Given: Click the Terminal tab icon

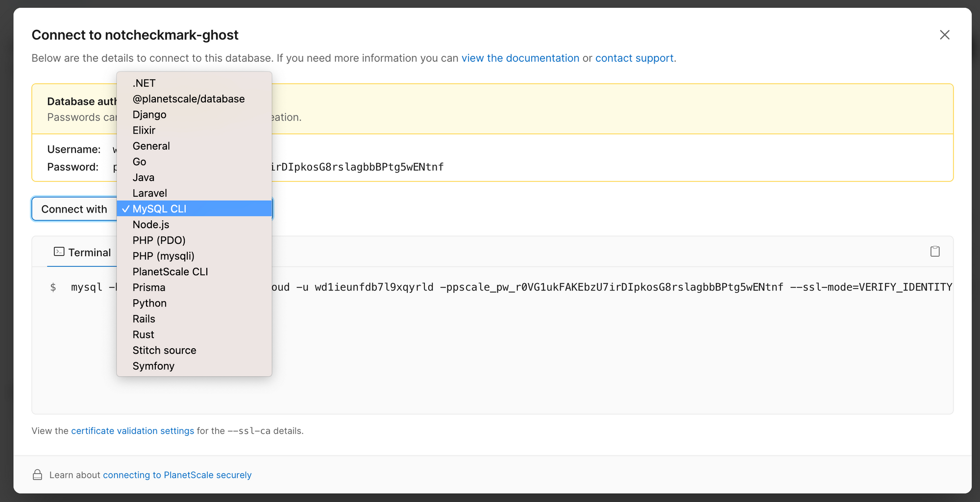Looking at the screenshot, I should pos(59,252).
